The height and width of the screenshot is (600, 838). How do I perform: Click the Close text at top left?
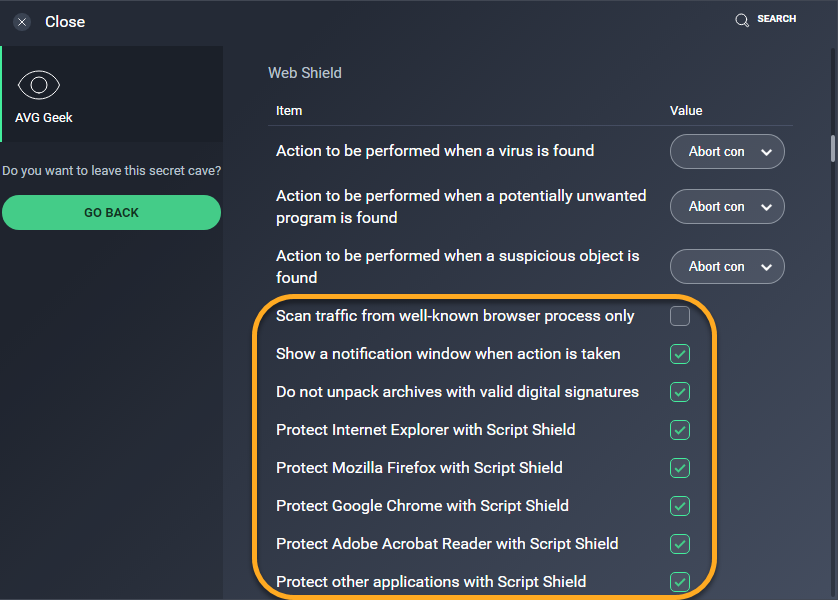tap(65, 22)
